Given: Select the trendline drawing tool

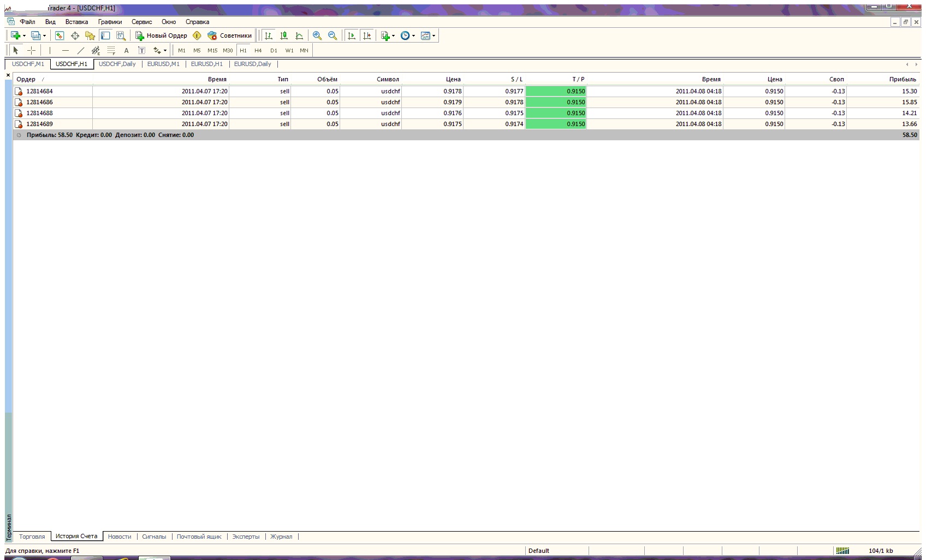Looking at the screenshot, I should tap(81, 50).
